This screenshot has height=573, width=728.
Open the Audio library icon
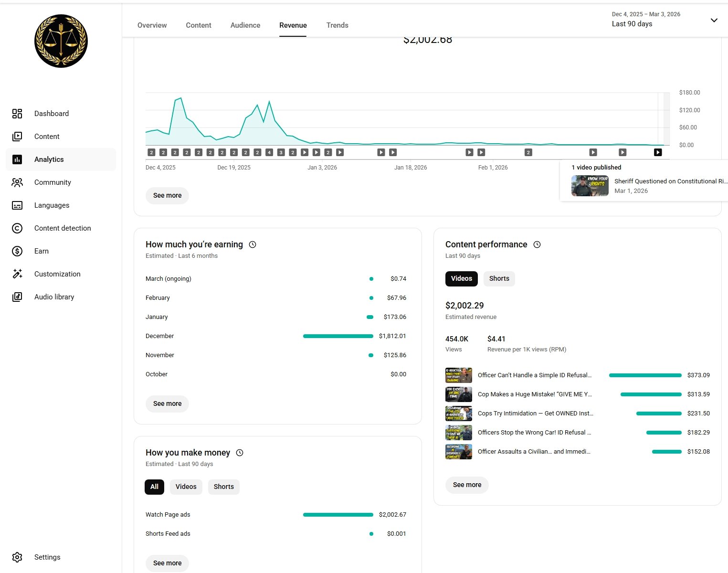tap(17, 297)
